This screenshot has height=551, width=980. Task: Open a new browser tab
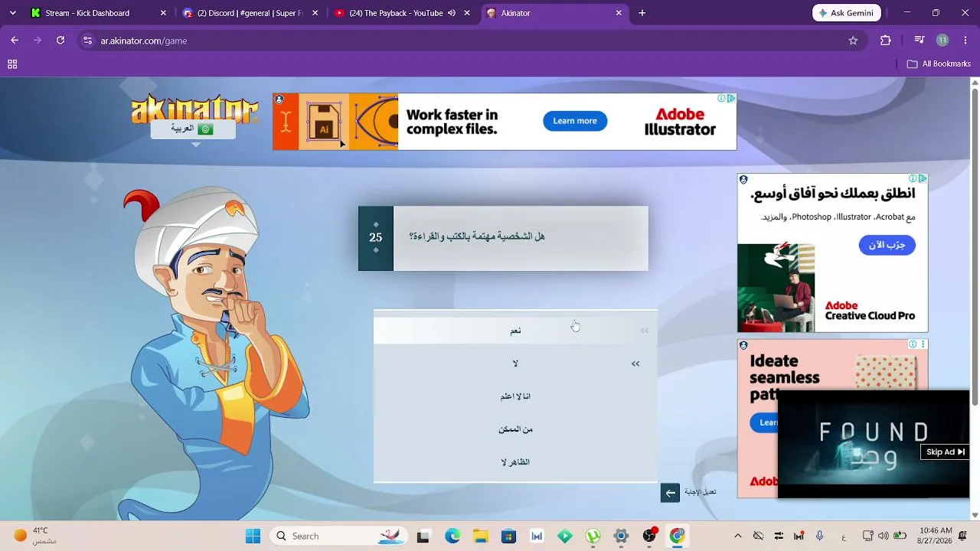642,13
